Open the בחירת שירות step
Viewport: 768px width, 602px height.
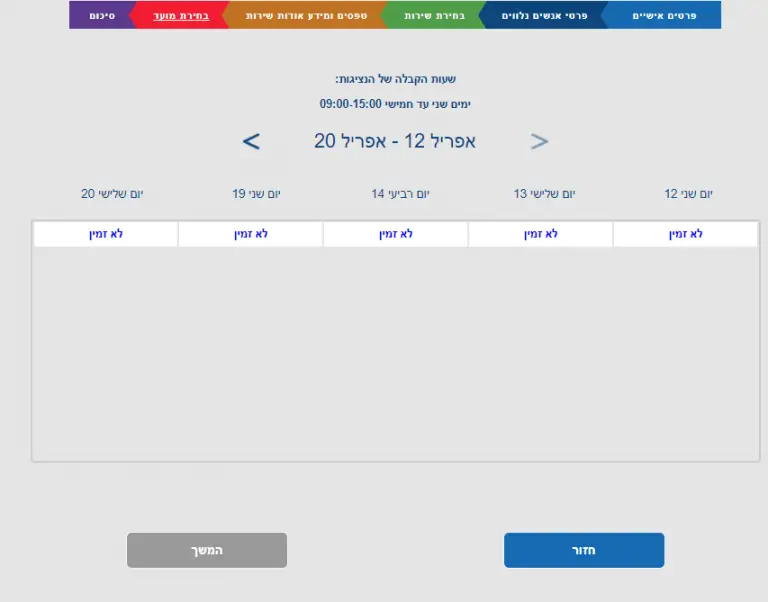[x=434, y=15]
